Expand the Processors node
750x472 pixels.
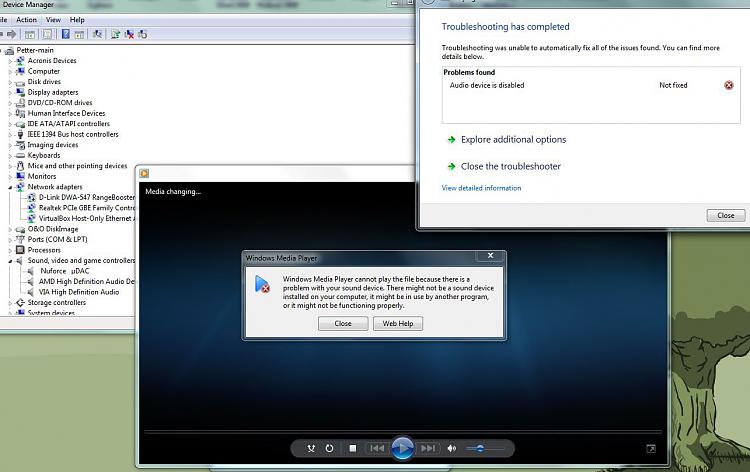tap(10, 250)
